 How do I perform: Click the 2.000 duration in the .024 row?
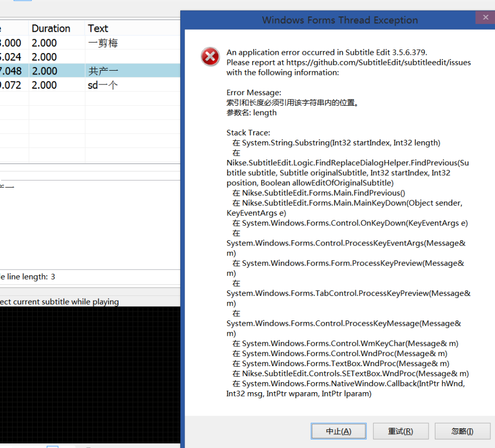[44, 57]
